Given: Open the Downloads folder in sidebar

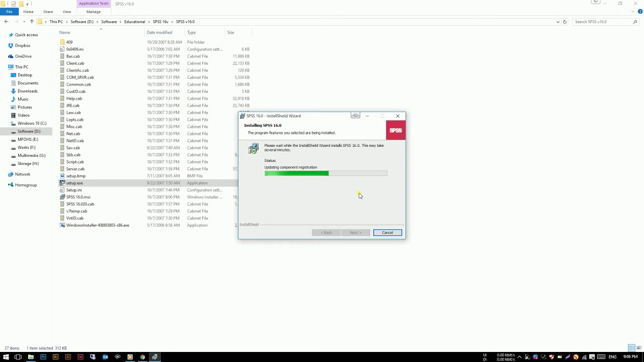Looking at the screenshot, I should point(27,91).
